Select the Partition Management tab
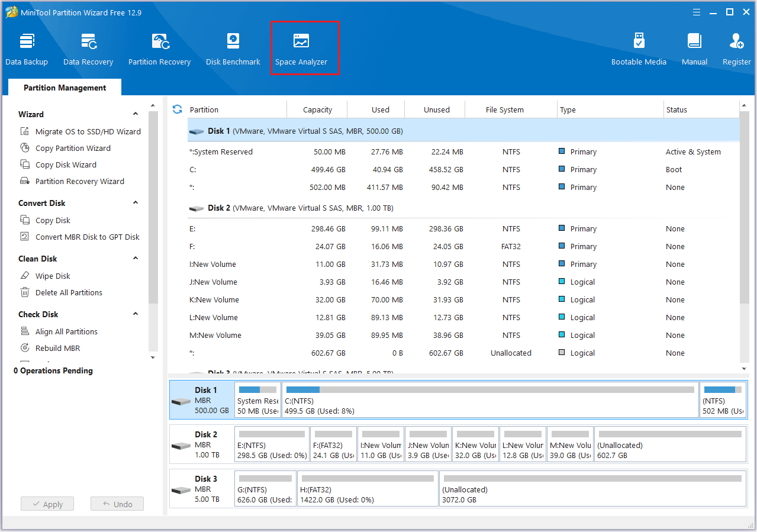This screenshot has height=532, width=757. pyautogui.click(x=65, y=88)
